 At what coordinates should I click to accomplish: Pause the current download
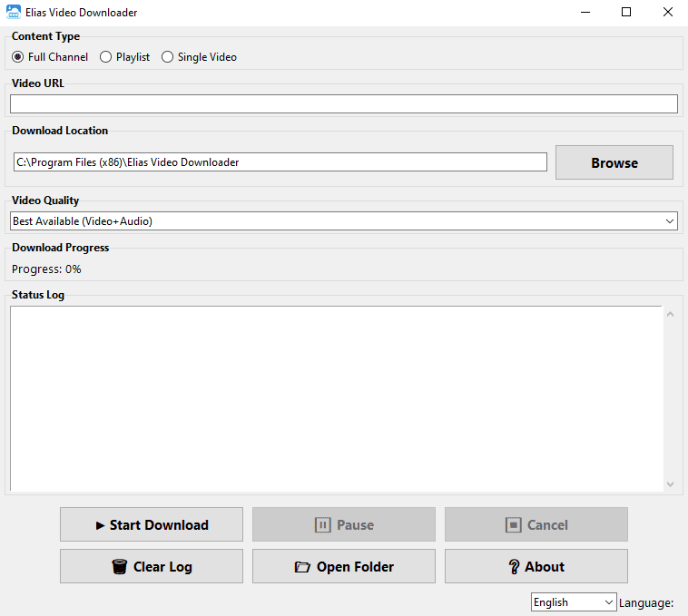344,524
